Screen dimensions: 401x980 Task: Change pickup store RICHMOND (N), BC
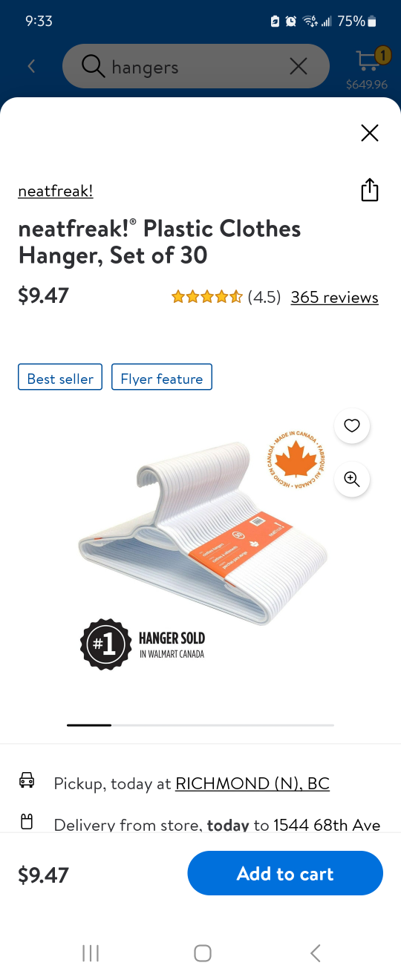click(x=252, y=783)
